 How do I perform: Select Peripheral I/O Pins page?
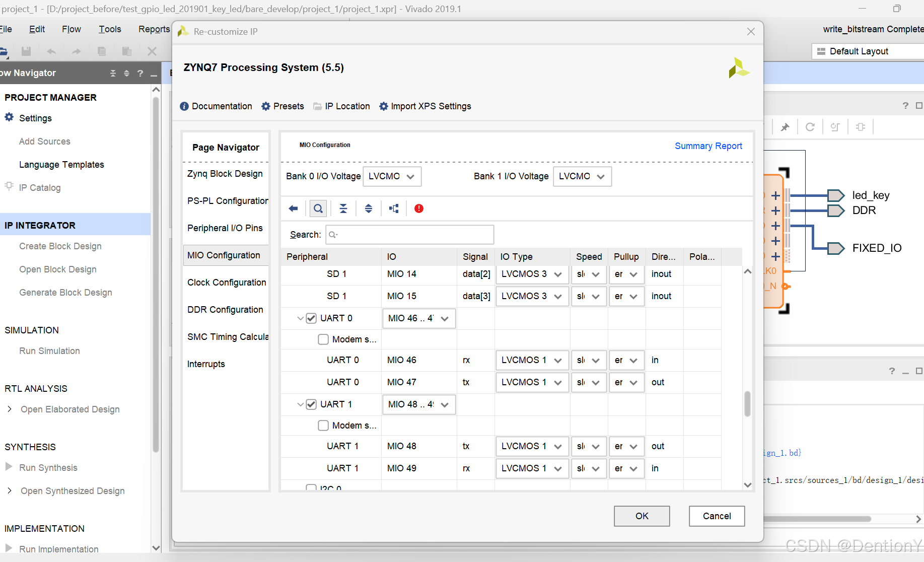[225, 228]
